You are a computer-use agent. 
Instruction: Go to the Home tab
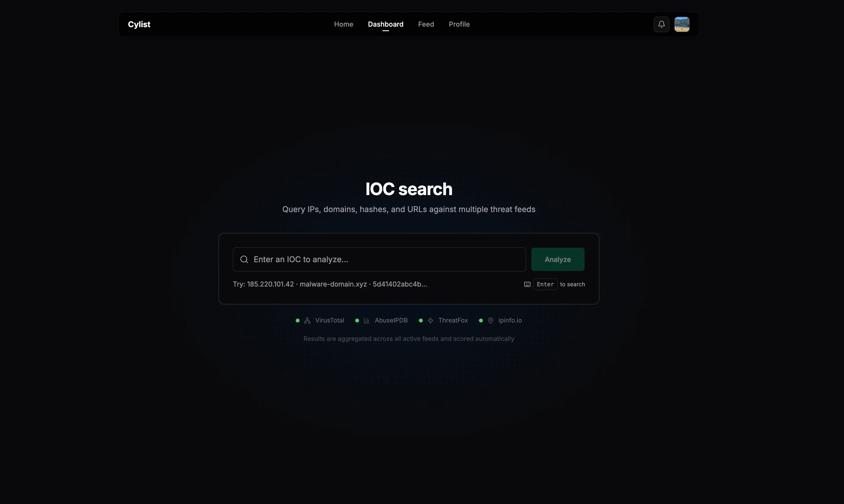click(343, 24)
